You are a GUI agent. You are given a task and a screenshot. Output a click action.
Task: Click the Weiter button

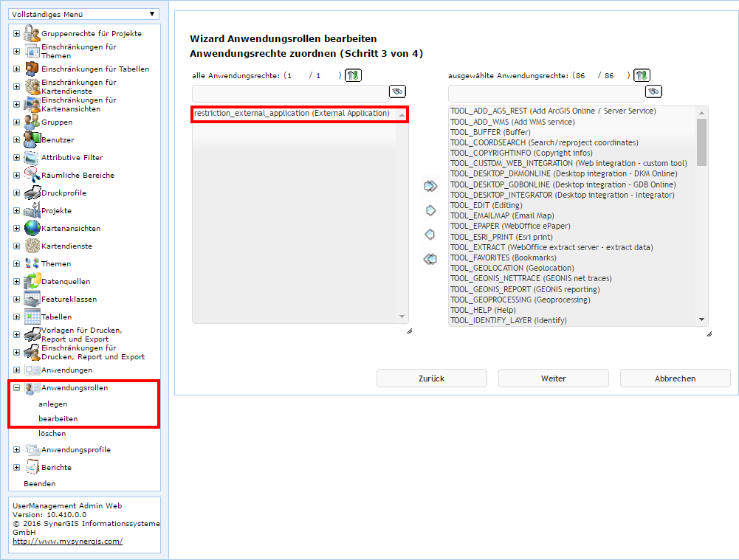[553, 378]
